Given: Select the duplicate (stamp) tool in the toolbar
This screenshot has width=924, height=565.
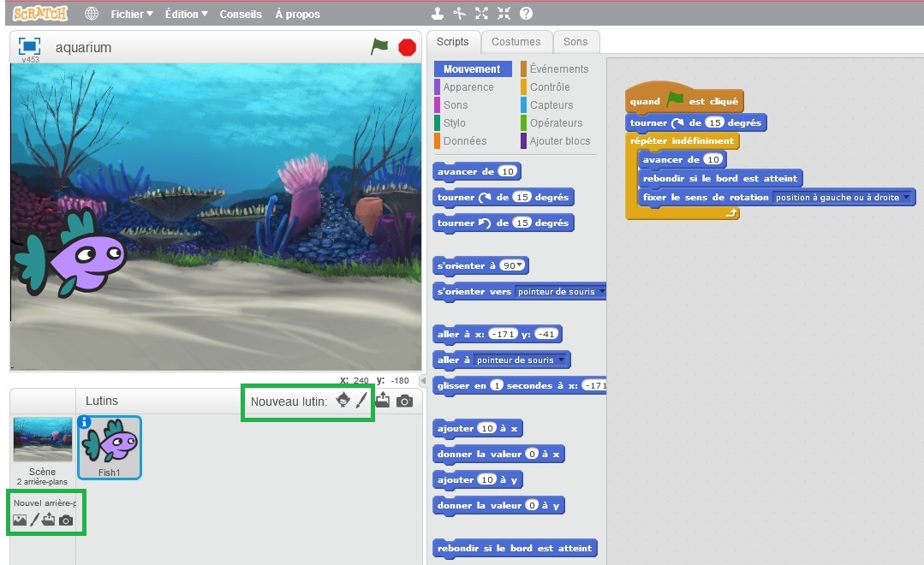Looking at the screenshot, I should tap(438, 13).
